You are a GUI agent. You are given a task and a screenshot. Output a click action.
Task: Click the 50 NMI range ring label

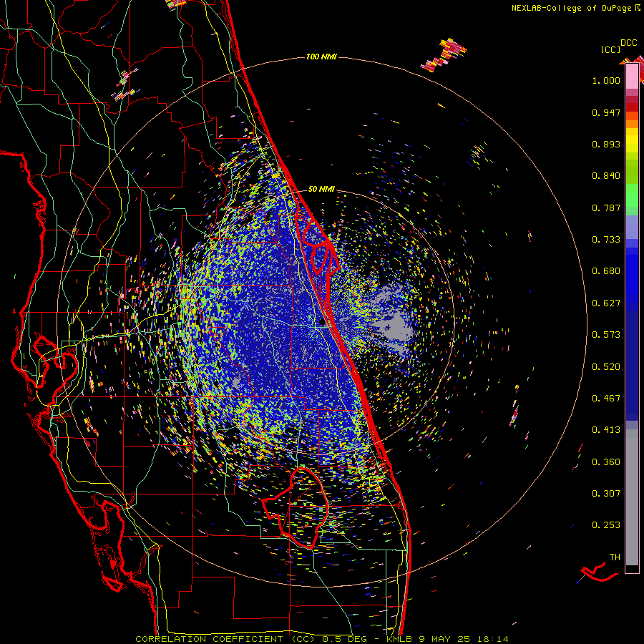point(321,189)
